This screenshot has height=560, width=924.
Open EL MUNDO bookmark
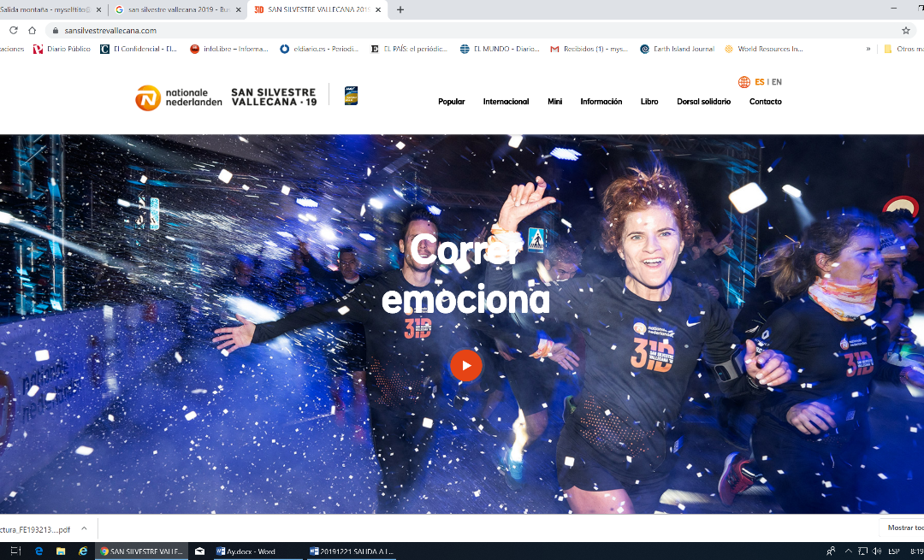[x=500, y=49]
